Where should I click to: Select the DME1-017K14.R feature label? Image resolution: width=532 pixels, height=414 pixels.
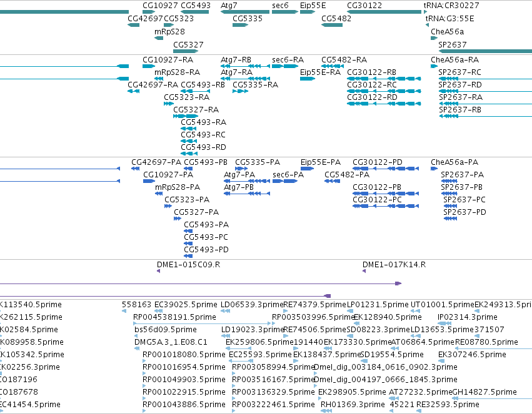coord(394,265)
